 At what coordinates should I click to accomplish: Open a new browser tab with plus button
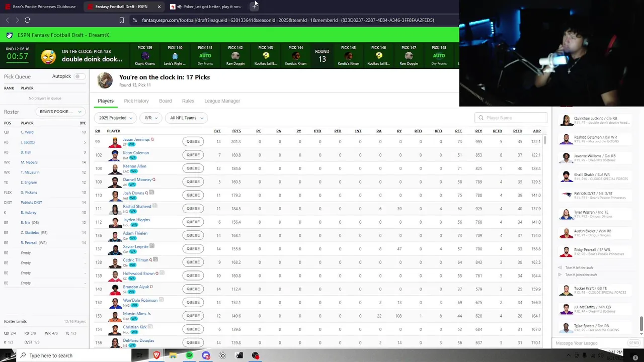[255, 7]
